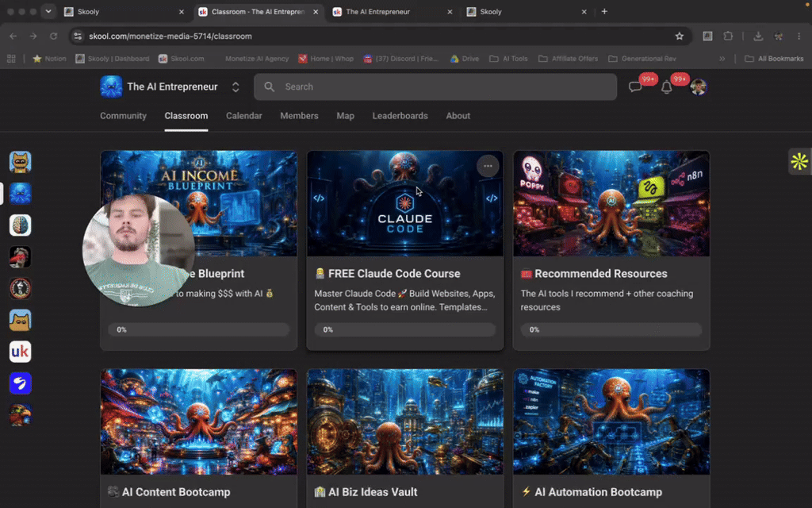Screen dimensions: 812x508
Task: Open the three-dots menu on Claude Code card
Action: click(x=488, y=166)
